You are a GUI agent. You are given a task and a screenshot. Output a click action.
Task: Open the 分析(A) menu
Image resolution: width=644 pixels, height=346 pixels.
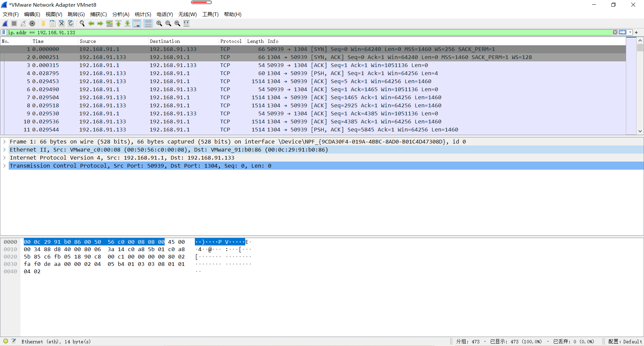click(121, 14)
